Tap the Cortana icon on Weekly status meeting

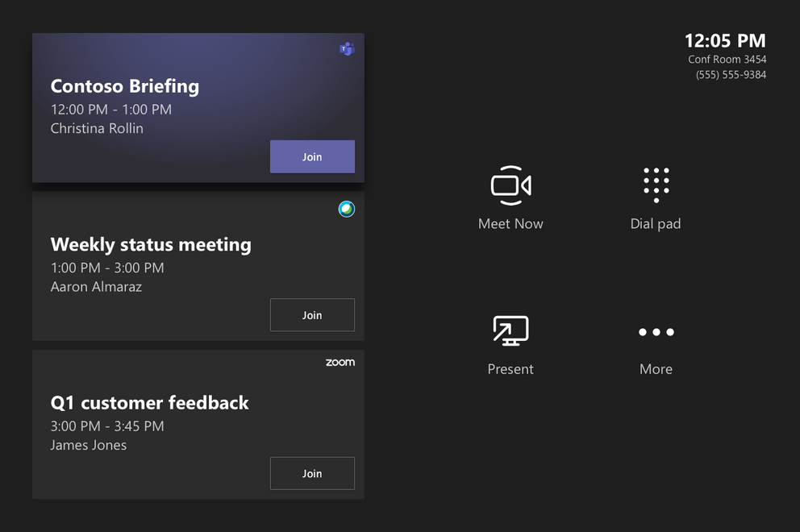(346, 209)
